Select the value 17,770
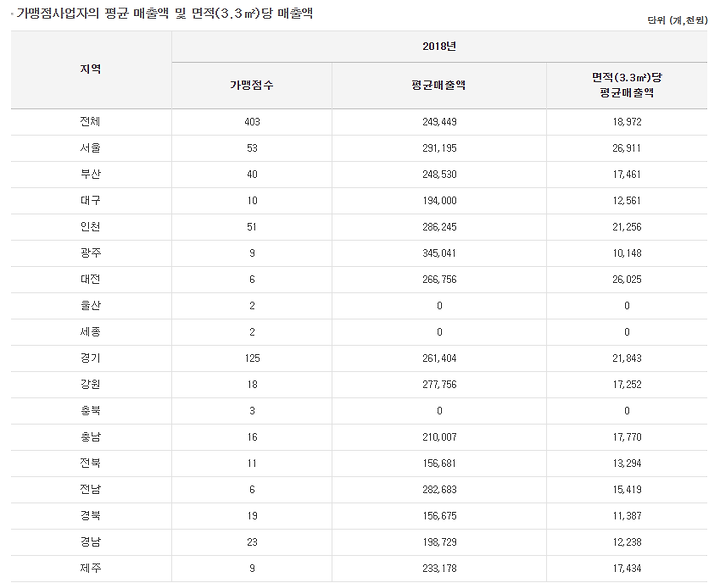Screen dimensions: 720x583 (x=627, y=437)
